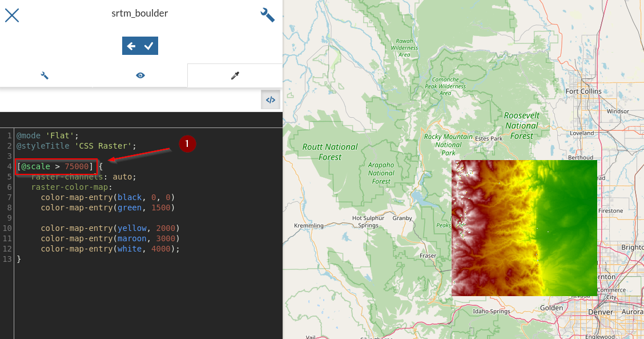Click the "raster-color-map:" line
Viewport: 644px width, 339px height.
(x=72, y=187)
